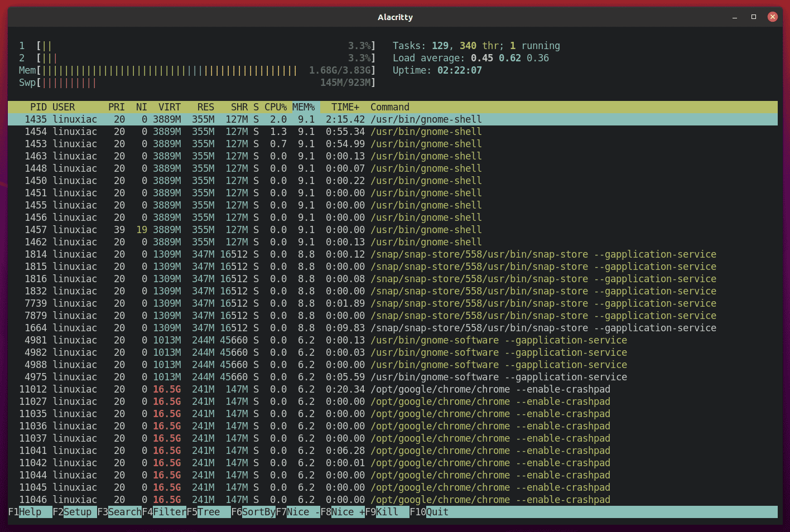Minimize the Alacritty terminal window

click(x=734, y=17)
